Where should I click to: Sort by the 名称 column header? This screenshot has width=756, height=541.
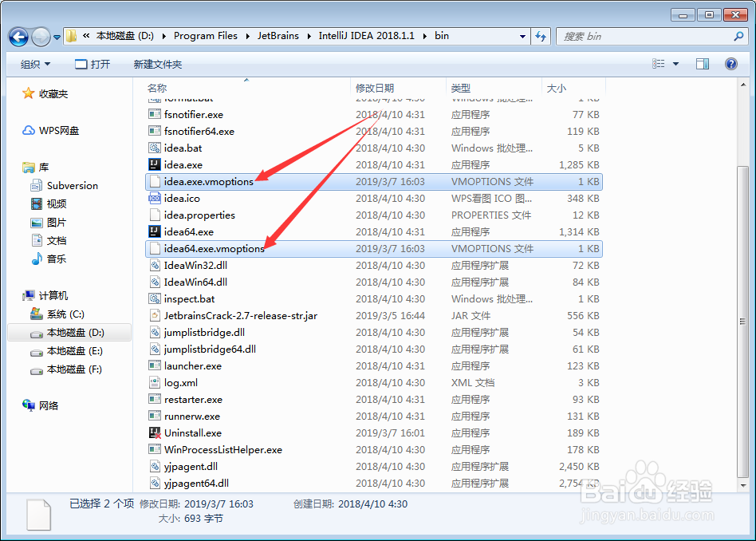[x=157, y=88]
